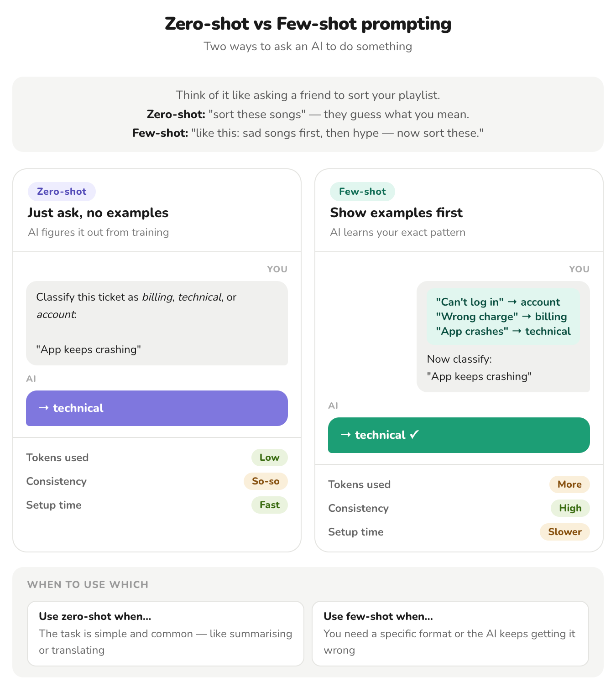Click the More tokens pill
The image size is (616, 687).
click(569, 484)
